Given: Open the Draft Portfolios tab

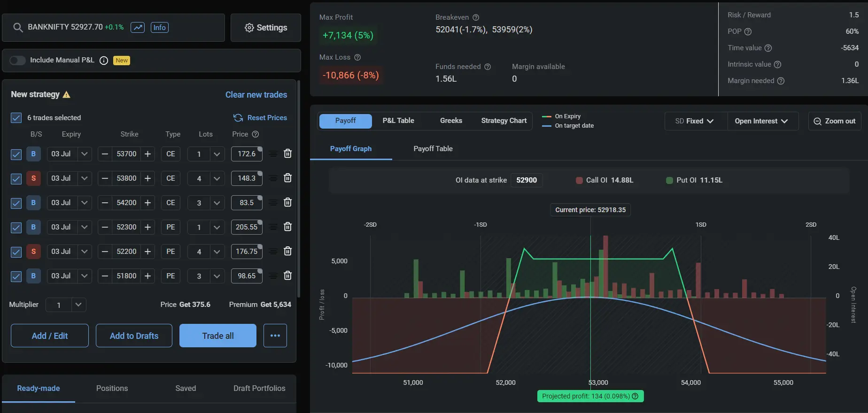Looking at the screenshot, I should pos(259,388).
